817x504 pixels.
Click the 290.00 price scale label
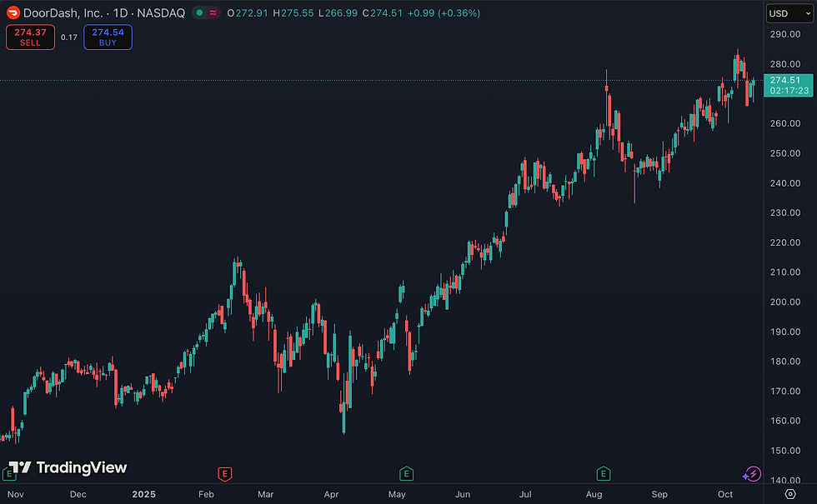(x=785, y=34)
